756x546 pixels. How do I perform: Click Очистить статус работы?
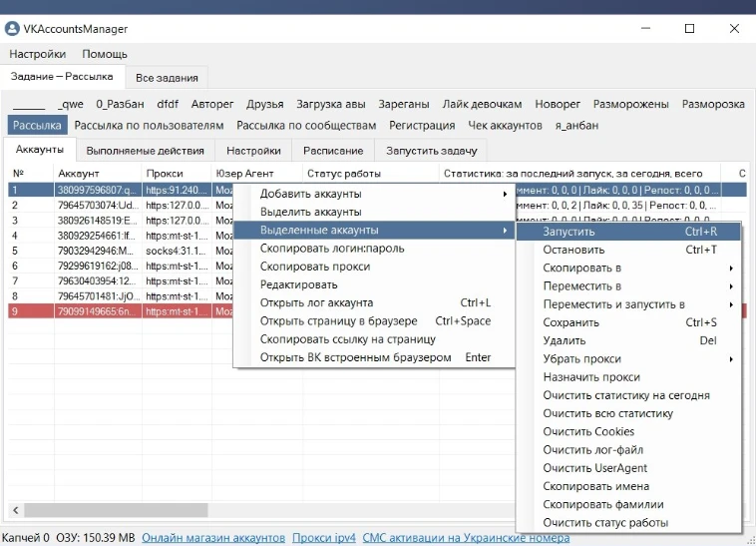pos(628,523)
